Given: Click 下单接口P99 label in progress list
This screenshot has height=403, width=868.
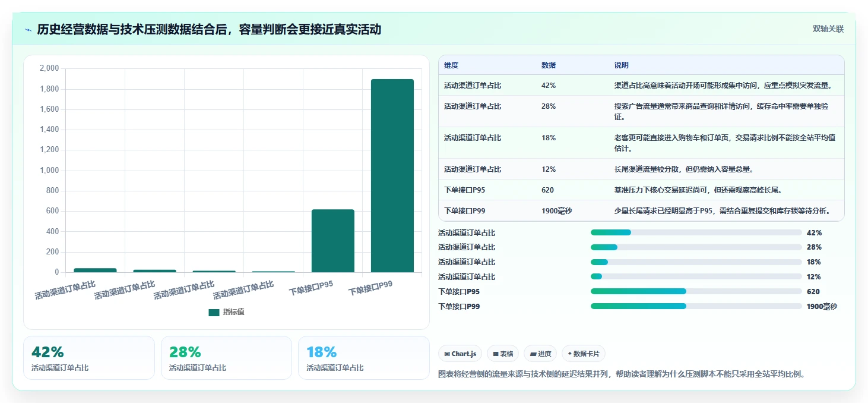Looking at the screenshot, I should point(459,307).
